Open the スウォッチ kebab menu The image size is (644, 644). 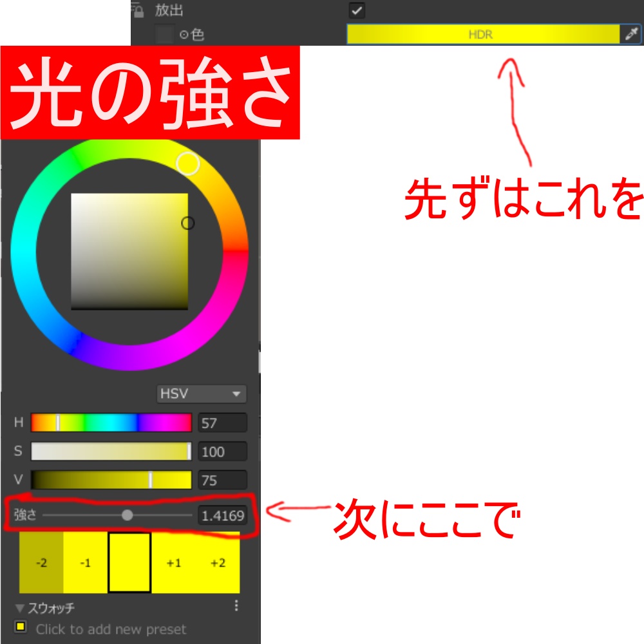(x=237, y=604)
